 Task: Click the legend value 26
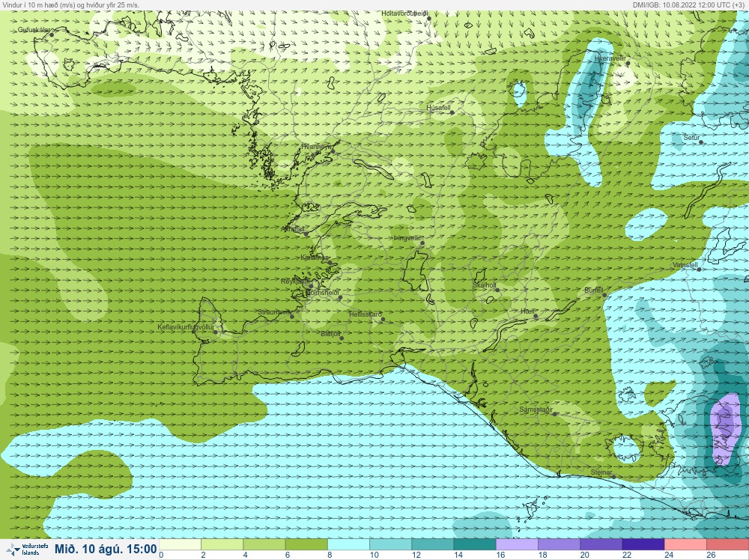coord(711,555)
